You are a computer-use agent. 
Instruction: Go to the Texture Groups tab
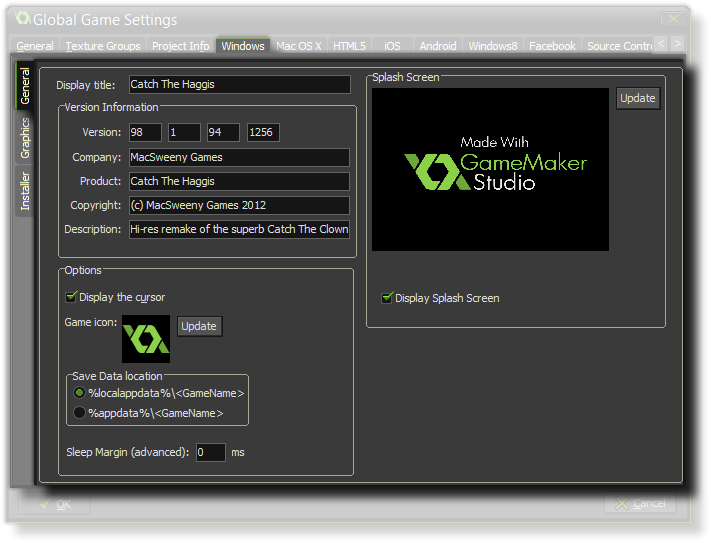[103, 46]
